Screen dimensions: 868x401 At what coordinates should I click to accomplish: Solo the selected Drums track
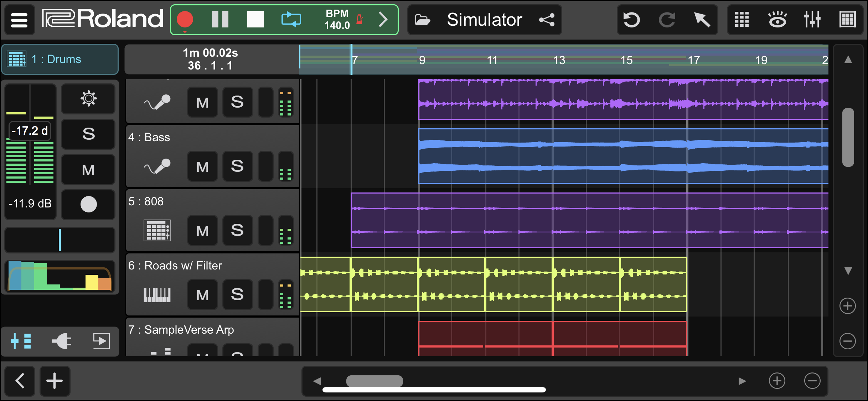coord(88,134)
